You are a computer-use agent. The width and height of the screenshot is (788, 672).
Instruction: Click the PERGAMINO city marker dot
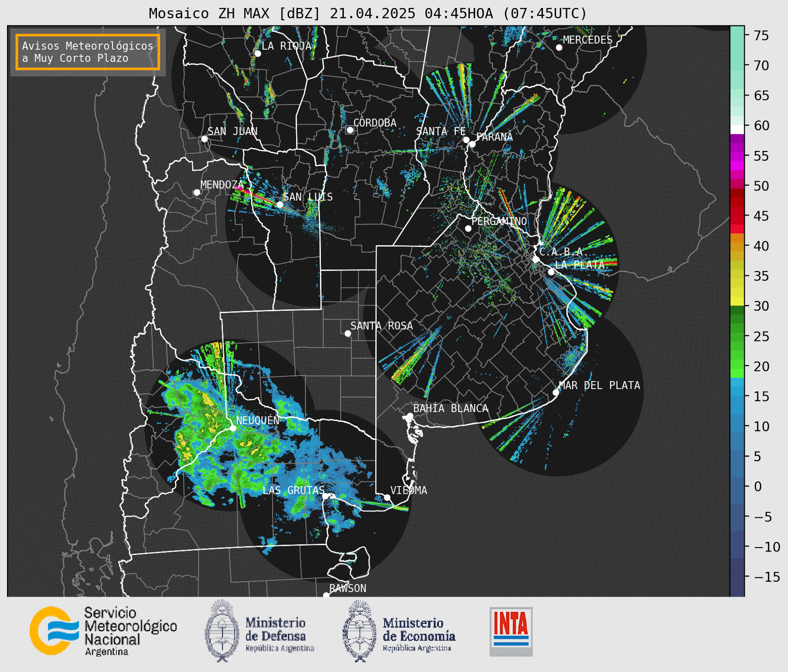[468, 229]
